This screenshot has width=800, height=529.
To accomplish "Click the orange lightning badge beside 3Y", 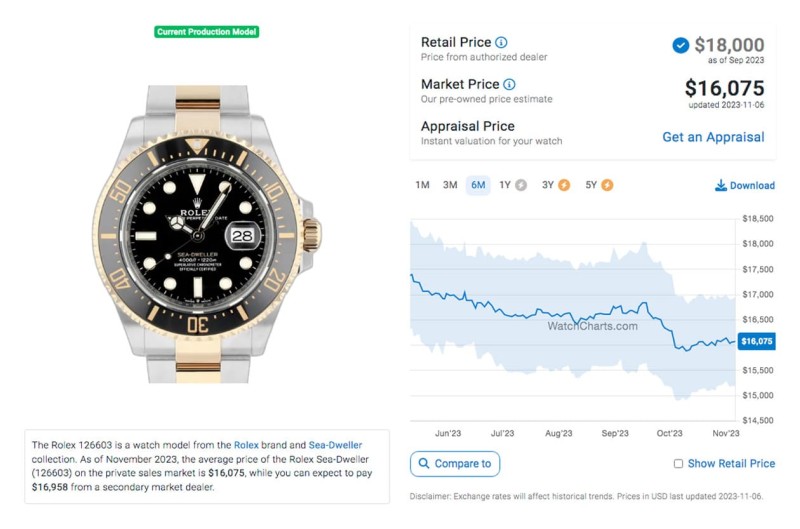I will point(564,185).
